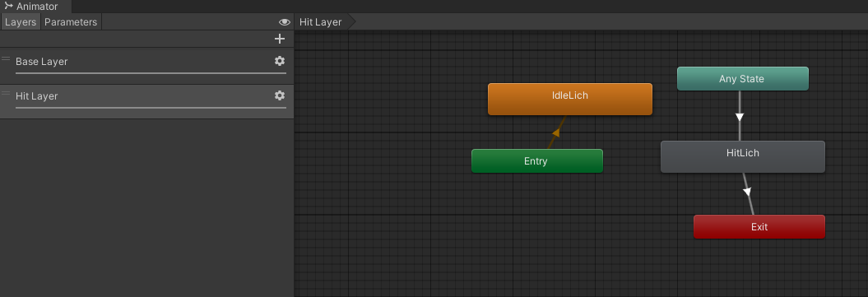Select the Entry to IdleLich transition arrow

tap(556, 132)
